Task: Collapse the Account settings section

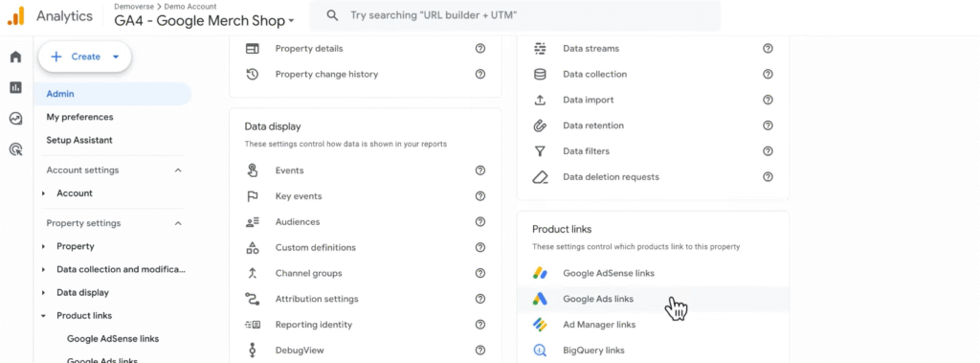Action: click(x=178, y=170)
